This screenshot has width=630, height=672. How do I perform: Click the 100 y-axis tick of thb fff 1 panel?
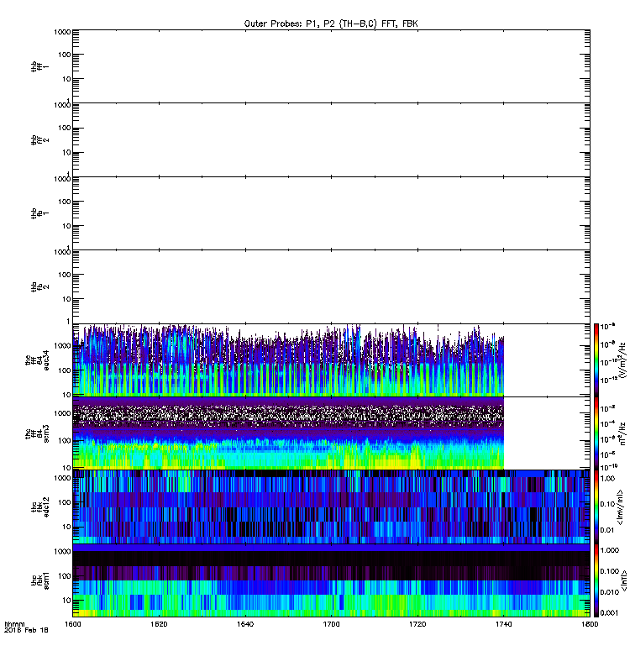(x=66, y=55)
